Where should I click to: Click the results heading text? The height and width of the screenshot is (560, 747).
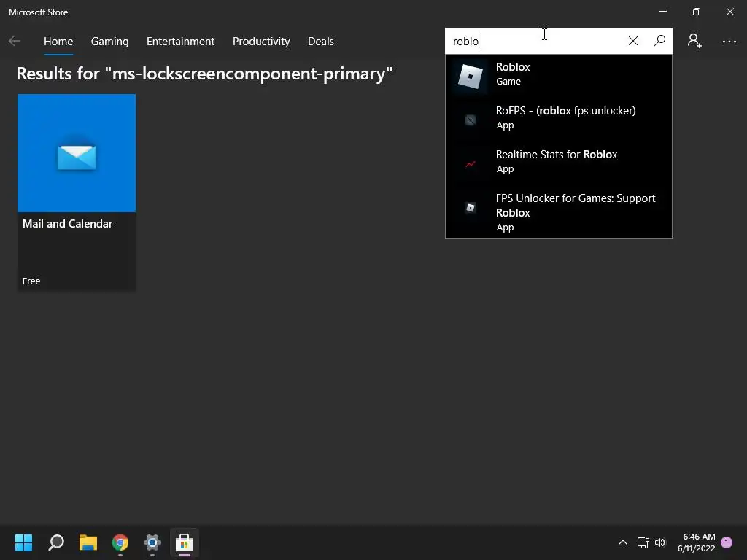(204, 74)
